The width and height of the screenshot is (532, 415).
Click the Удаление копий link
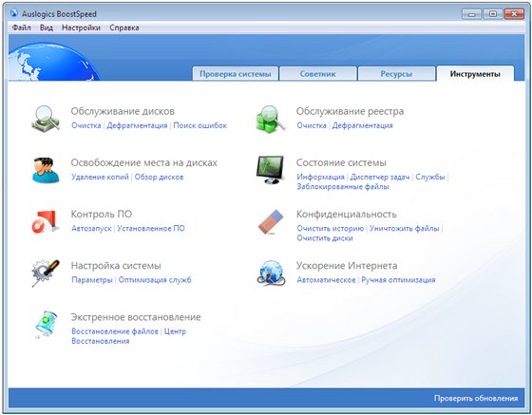100,177
